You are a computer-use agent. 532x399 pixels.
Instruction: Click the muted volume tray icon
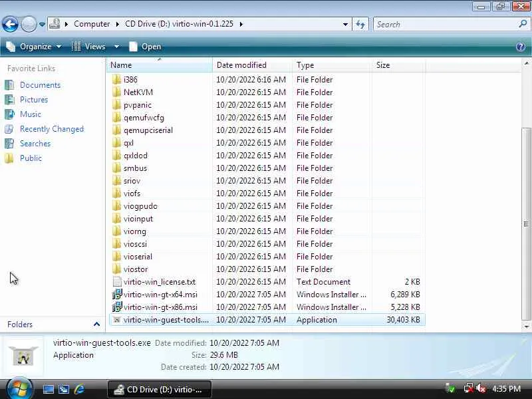481,388
